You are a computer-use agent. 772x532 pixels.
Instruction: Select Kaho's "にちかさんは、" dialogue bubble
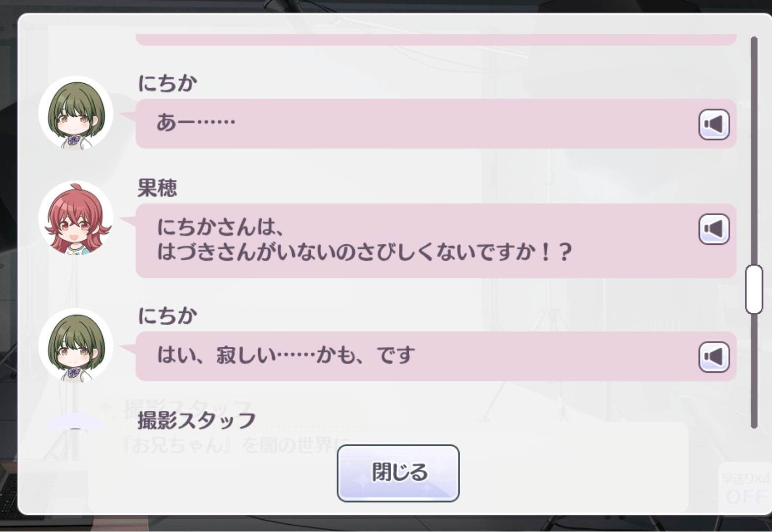pos(436,241)
